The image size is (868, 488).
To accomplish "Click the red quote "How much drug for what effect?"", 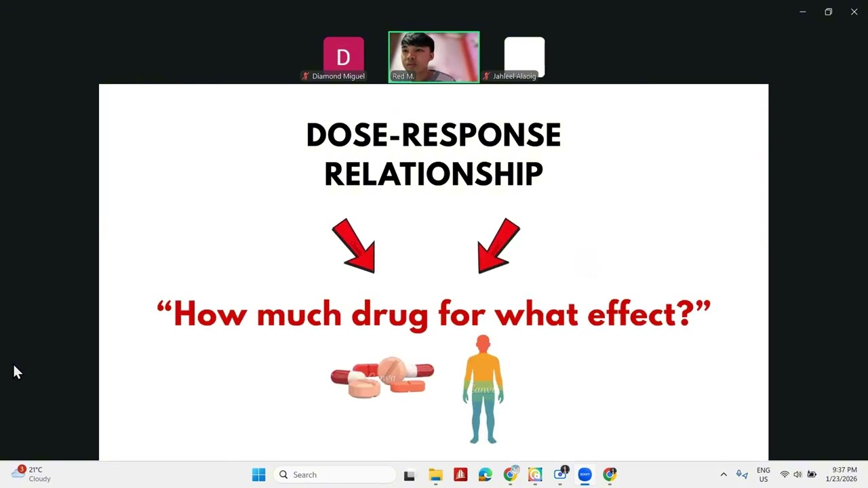I will point(433,314).
